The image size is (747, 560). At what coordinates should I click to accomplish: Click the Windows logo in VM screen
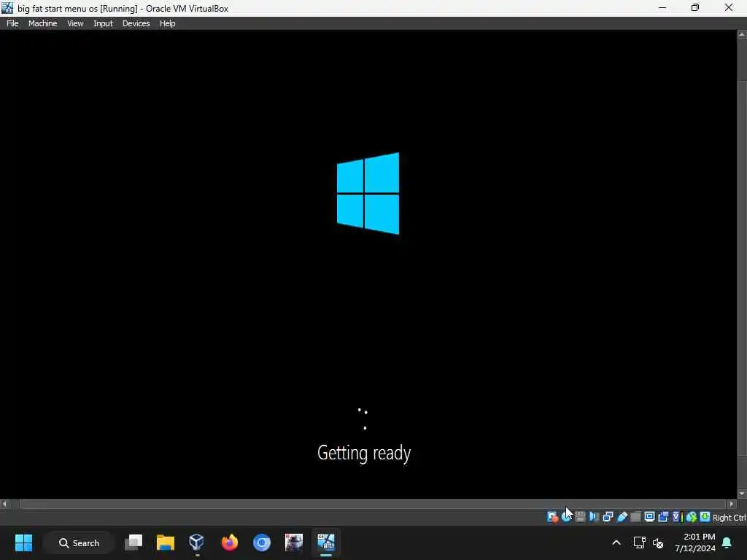point(368,193)
